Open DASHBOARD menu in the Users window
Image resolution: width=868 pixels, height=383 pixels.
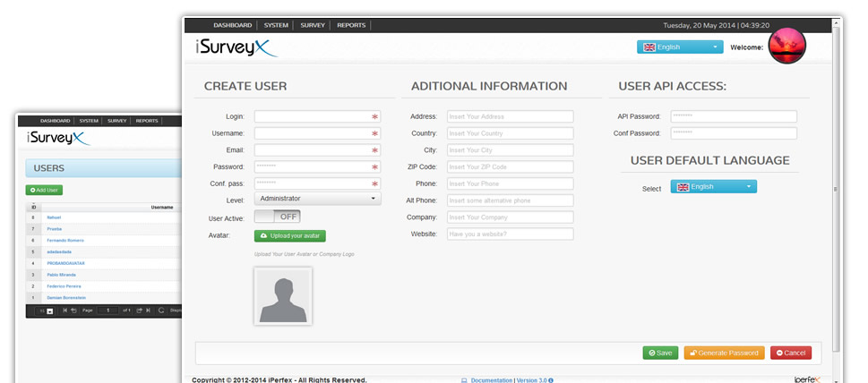[55, 121]
